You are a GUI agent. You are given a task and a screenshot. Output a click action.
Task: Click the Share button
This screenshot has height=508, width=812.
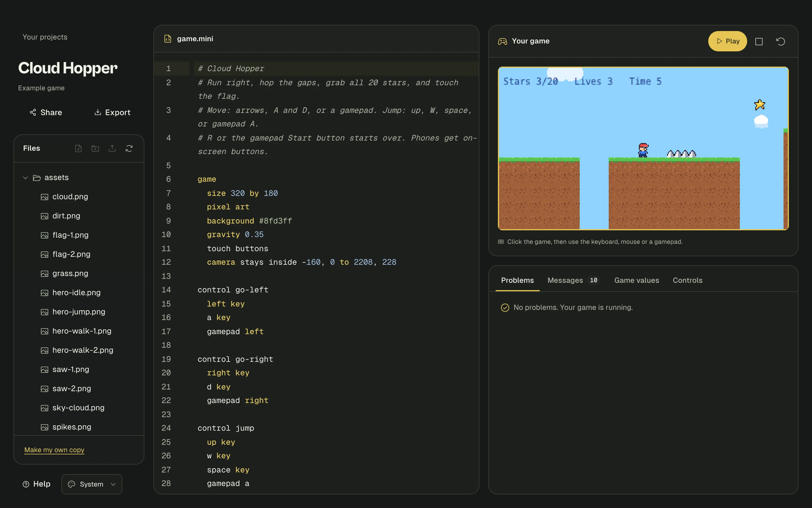pos(46,113)
